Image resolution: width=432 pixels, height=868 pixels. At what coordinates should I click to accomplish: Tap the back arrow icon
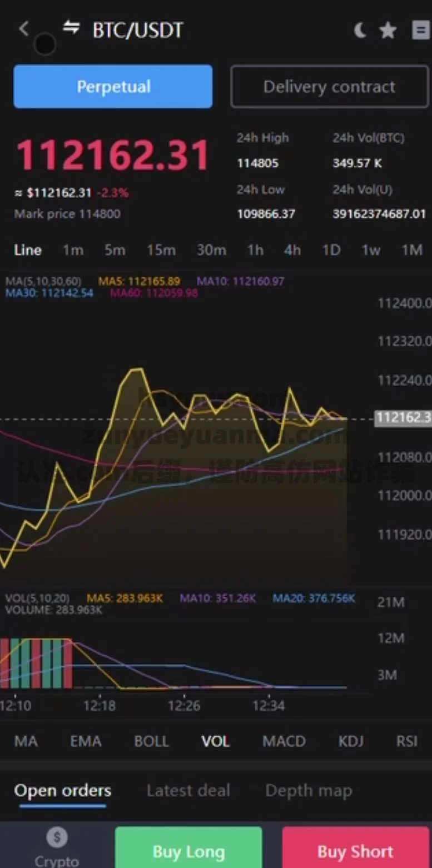point(23,29)
